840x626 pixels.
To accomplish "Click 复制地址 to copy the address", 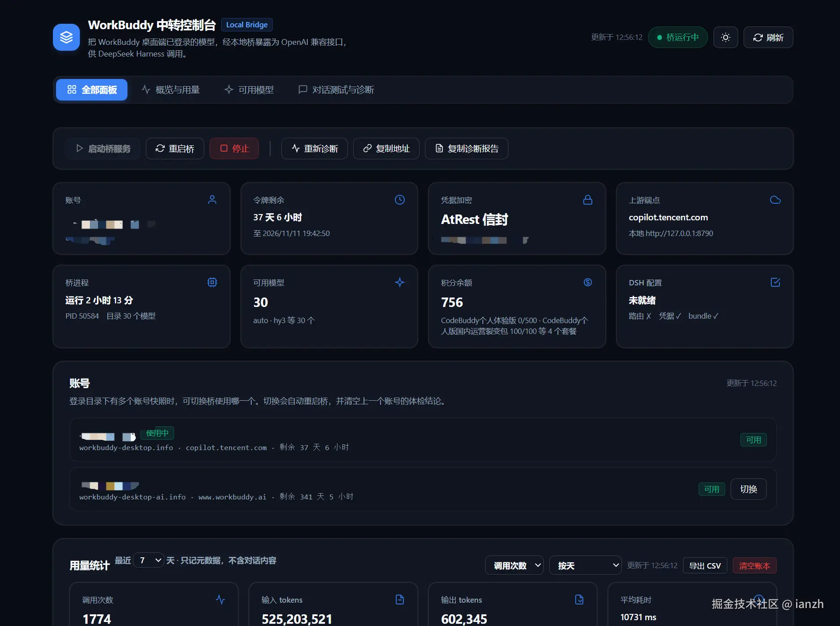I will (386, 149).
